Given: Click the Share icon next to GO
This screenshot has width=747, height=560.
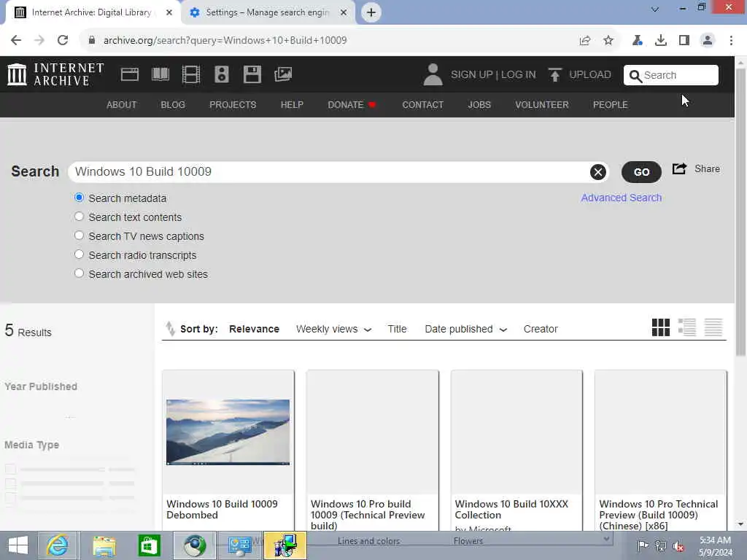Looking at the screenshot, I should coord(679,168).
